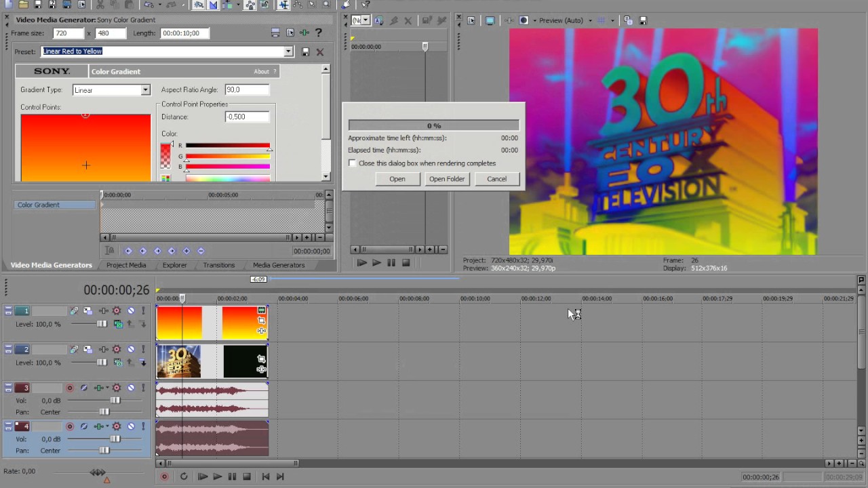Click the Distance value field
Image resolution: width=868 pixels, height=488 pixels.
tap(247, 117)
